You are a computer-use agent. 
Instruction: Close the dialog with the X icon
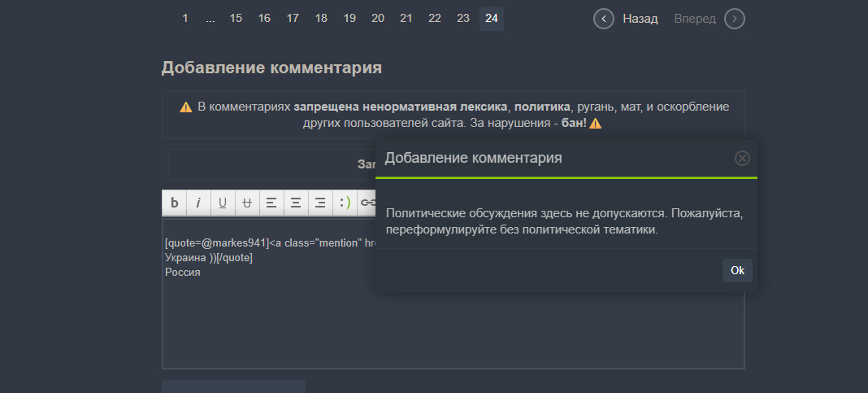(742, 158)
